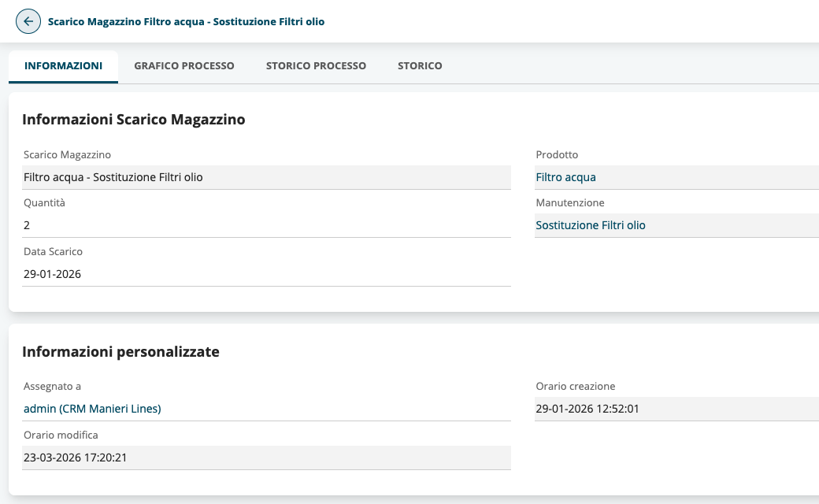Open Sostituzione Filtri olio maintenance link
The image size is (819, 504).
pos(590,225)
